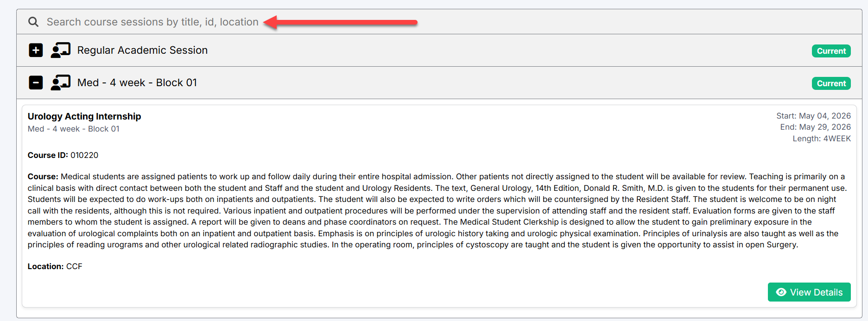Select the Med - 4 week - Block 01 title
868x321 pixels.
(137, 82)
